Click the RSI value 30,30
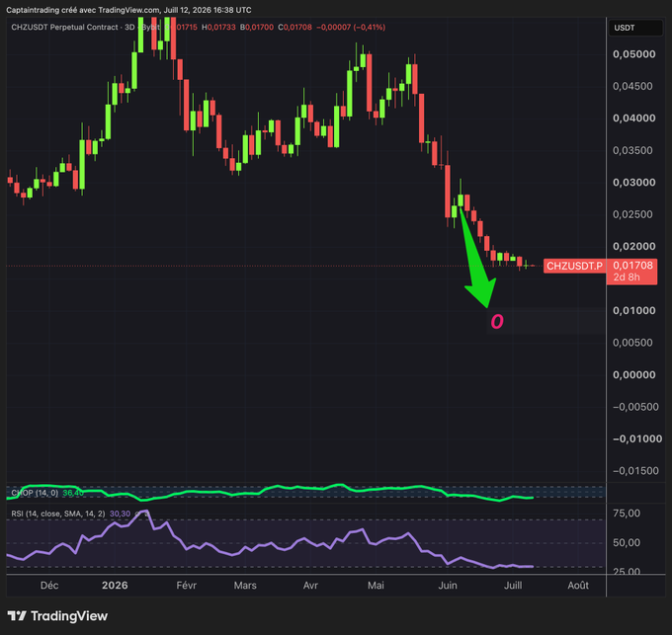 coord(120,514)
